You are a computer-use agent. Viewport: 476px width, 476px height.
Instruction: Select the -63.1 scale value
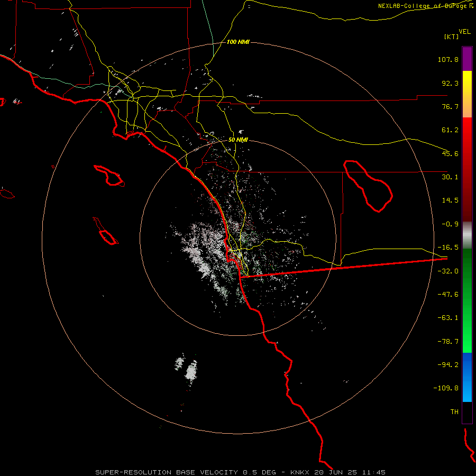point(448,318)
